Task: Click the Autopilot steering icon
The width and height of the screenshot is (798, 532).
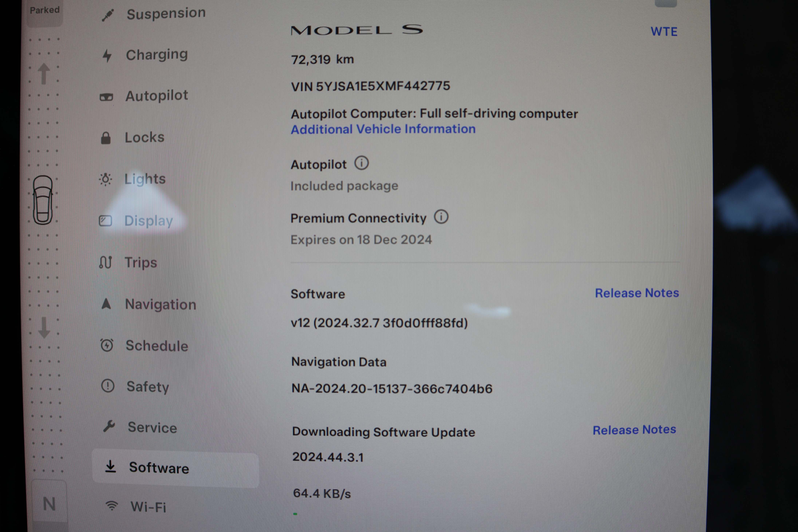Action: [106, 97]
